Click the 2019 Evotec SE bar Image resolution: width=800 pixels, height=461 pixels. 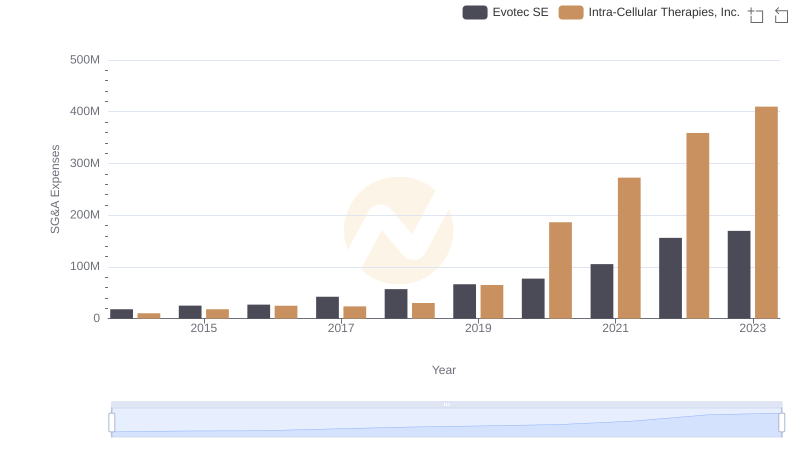click(x=464, y=301)
